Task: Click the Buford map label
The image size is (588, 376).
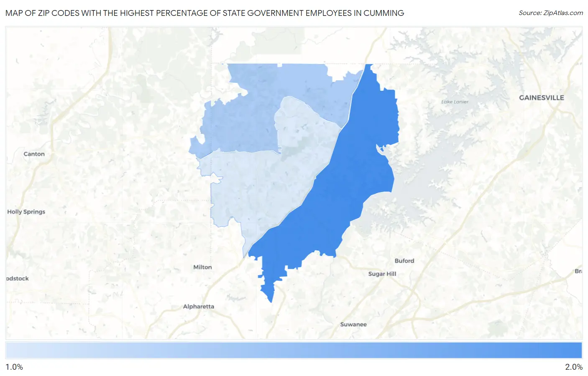Action: [x=404, y=261]
